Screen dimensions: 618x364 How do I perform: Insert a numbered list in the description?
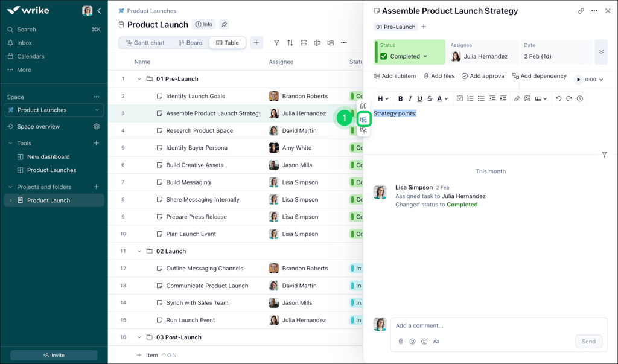471,98
